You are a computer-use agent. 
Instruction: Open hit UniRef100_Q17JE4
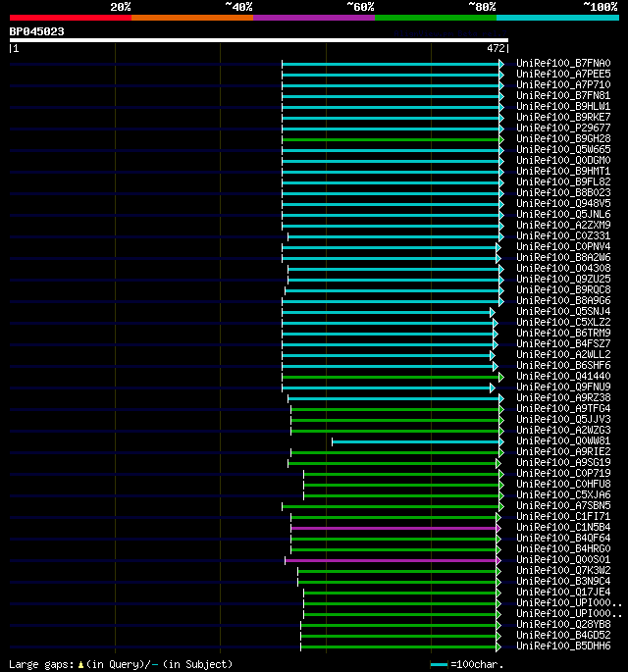coord(563,592)
